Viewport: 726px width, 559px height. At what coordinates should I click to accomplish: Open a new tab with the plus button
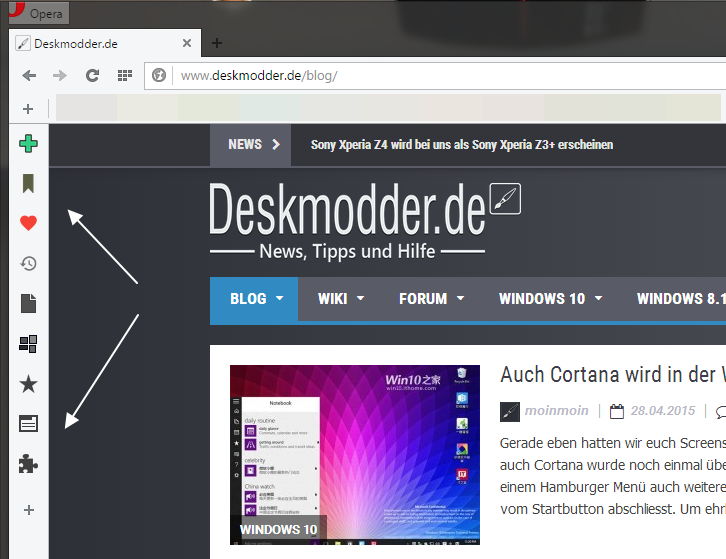[x=217, y=43]
